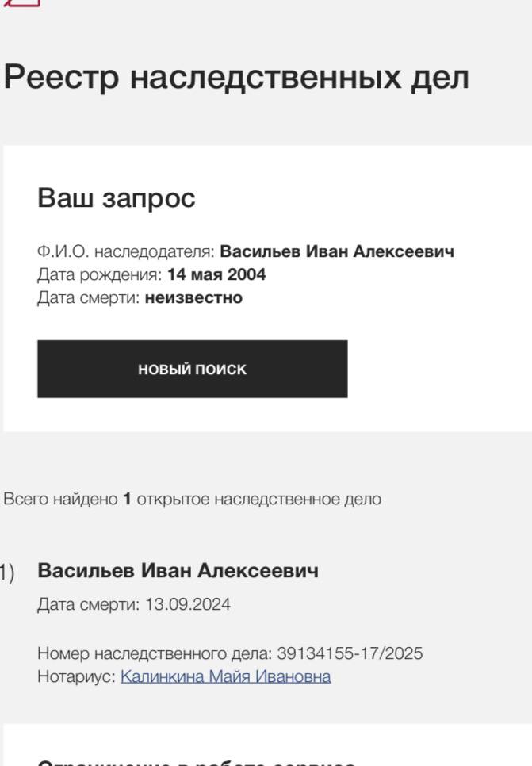Click the red logo icon at the top
The image size is (532, 766).
(x=22, y=3)
